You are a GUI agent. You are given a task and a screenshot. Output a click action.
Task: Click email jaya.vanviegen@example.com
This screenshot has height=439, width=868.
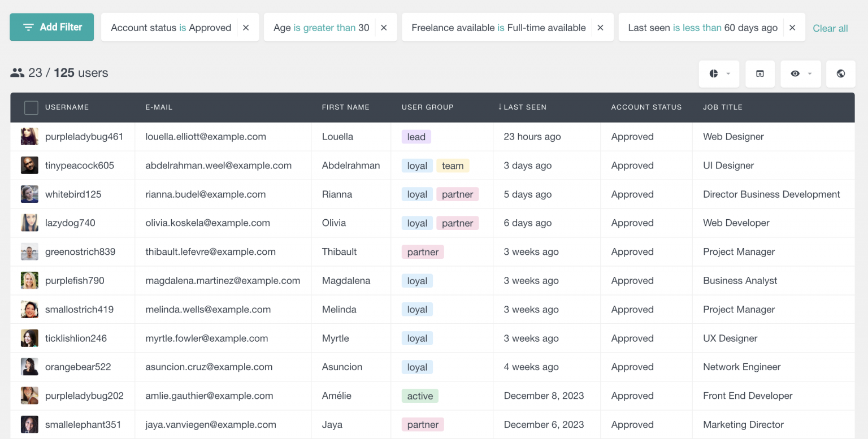[x=211, y=424]
